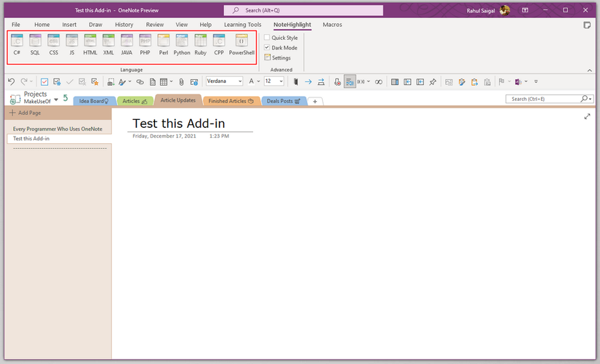The height and width of the screenshot is (364, 600).
Task: Expand the font color A dropdown arrow
Action: (x=259, y=81)
